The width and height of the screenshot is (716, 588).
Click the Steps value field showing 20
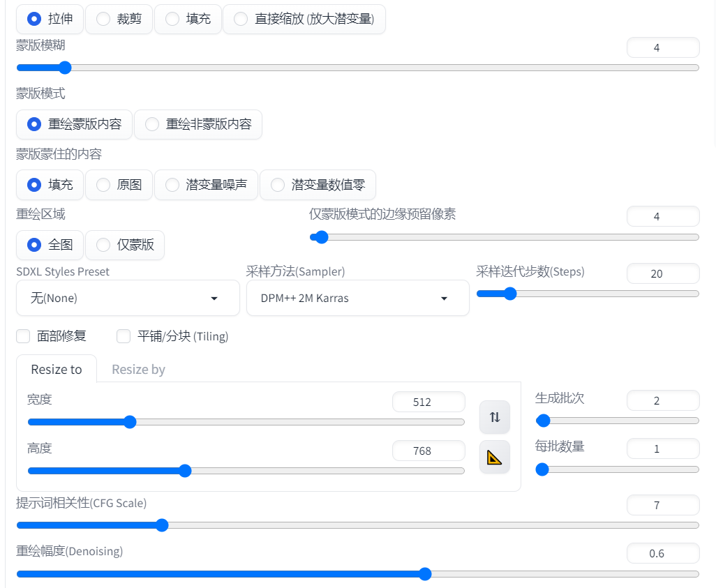pos(663,273)
